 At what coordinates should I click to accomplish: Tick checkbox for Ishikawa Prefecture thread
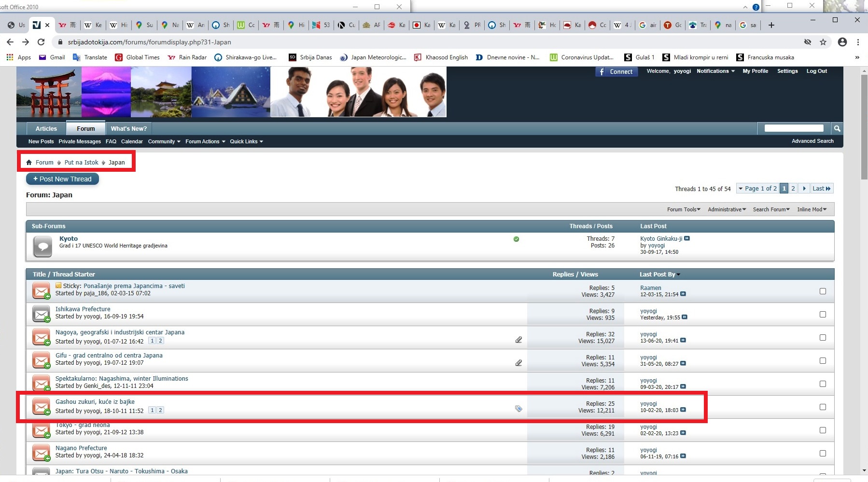coord(823,314)
